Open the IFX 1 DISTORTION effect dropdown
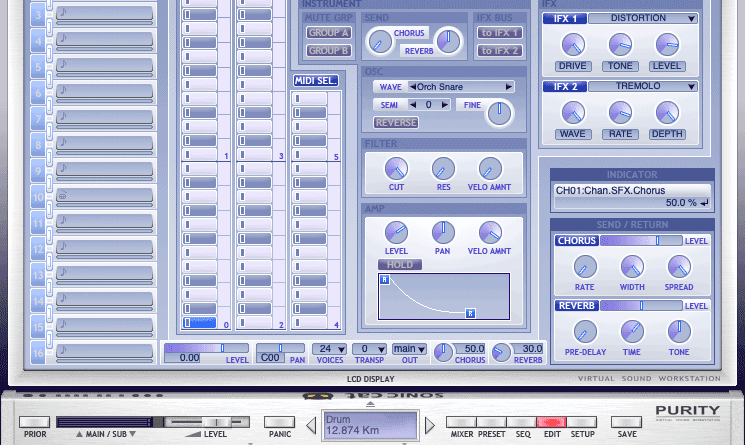Image resolution: width=745 pixels, height=445 pixels. pyautogui.click(x=642, y=18)
